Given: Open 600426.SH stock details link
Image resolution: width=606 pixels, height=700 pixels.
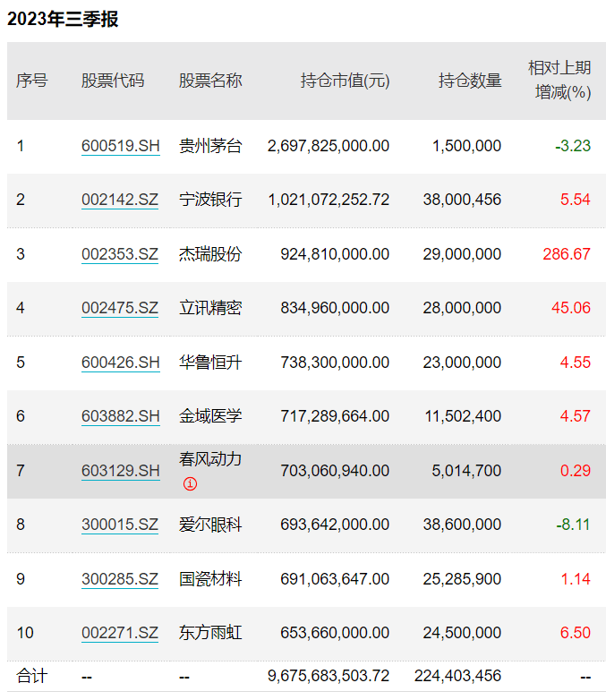Looking at the screenshot, I should click(x=120, y=363).
